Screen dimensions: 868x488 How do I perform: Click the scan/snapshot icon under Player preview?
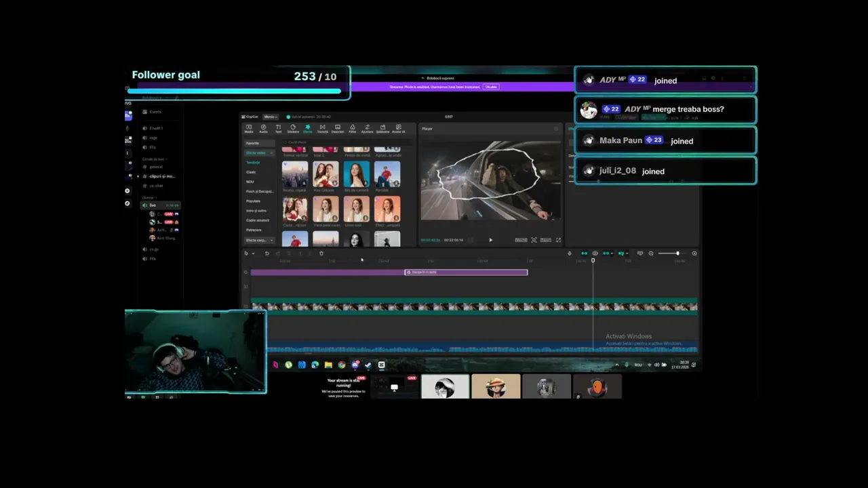(x=534, y=240)
